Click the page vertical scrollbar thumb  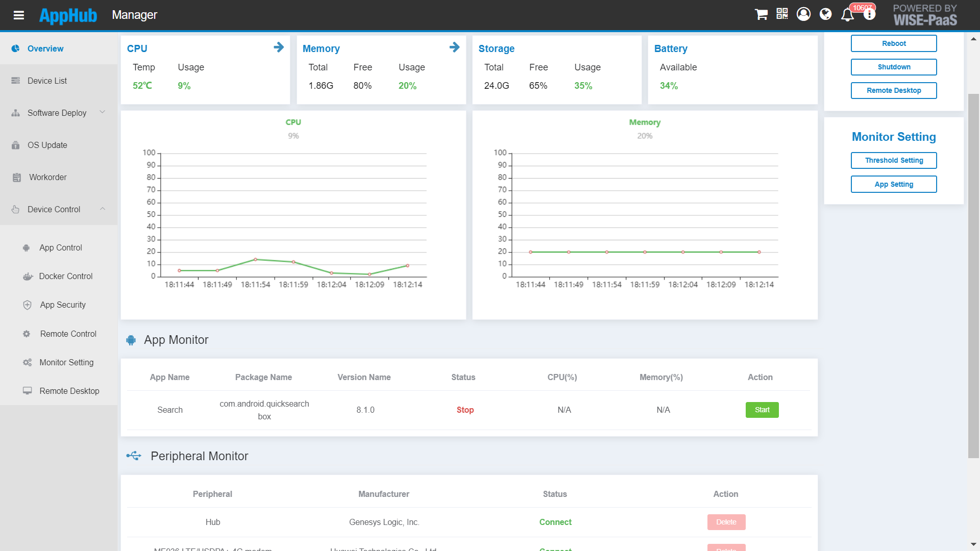pos(973,275)
